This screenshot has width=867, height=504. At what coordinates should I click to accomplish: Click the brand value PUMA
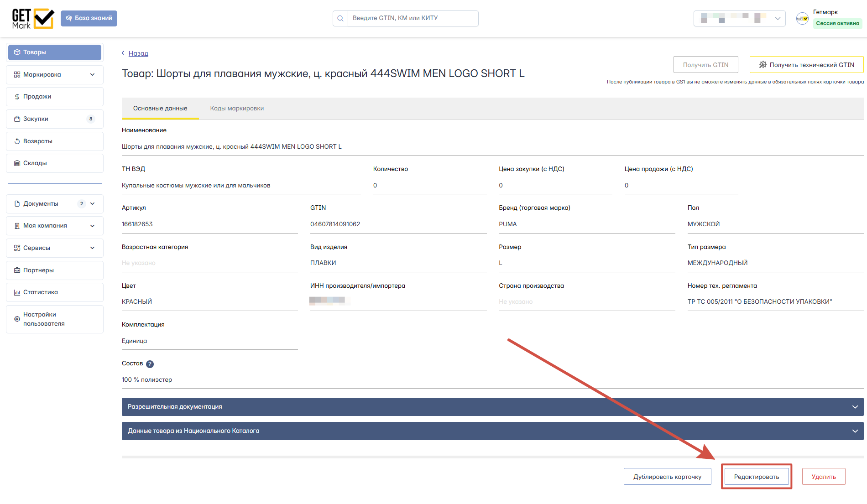pyautogui.click(x=508, y=224)
